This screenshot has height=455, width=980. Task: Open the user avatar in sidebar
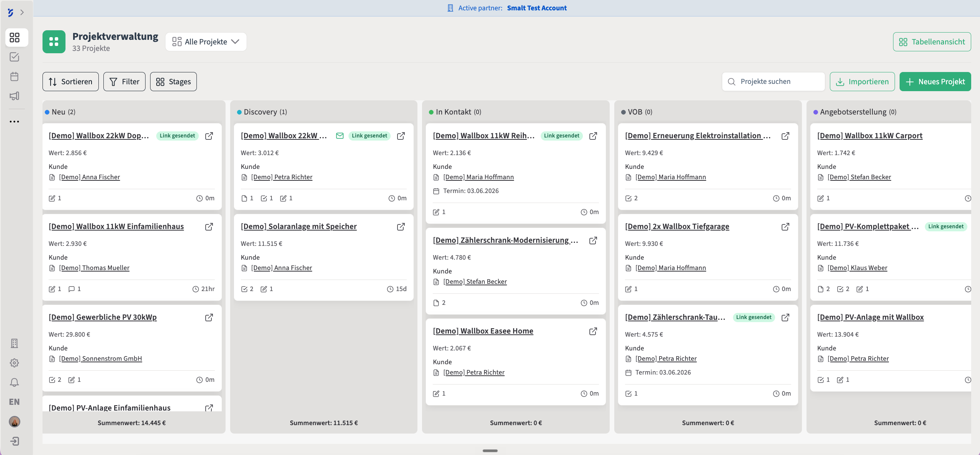click(x=15, y=422)
